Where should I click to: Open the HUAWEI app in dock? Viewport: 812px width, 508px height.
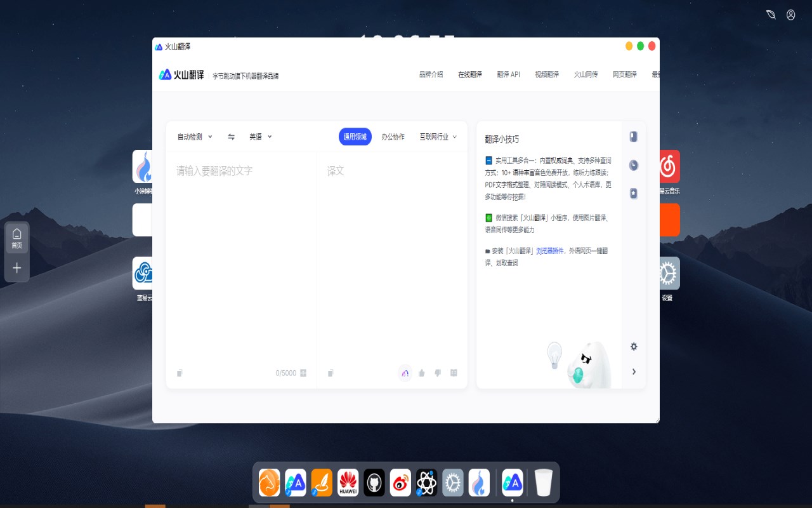[348, 483]
